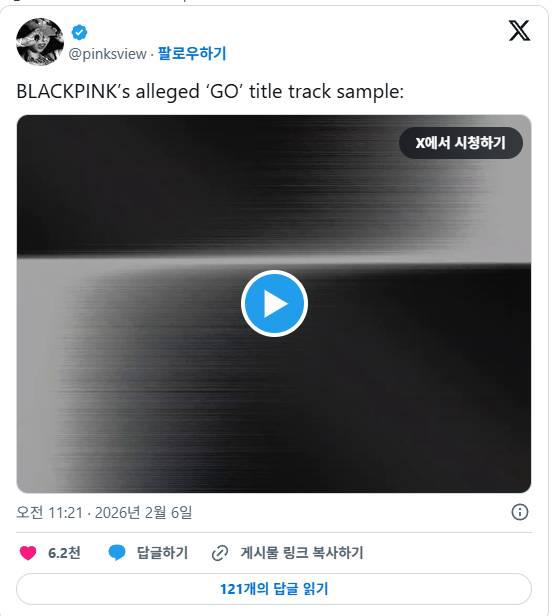This screenshot has height=616, width=553.
Task: Open the pinksview profile avatar
Action: [x=40, y=42]
